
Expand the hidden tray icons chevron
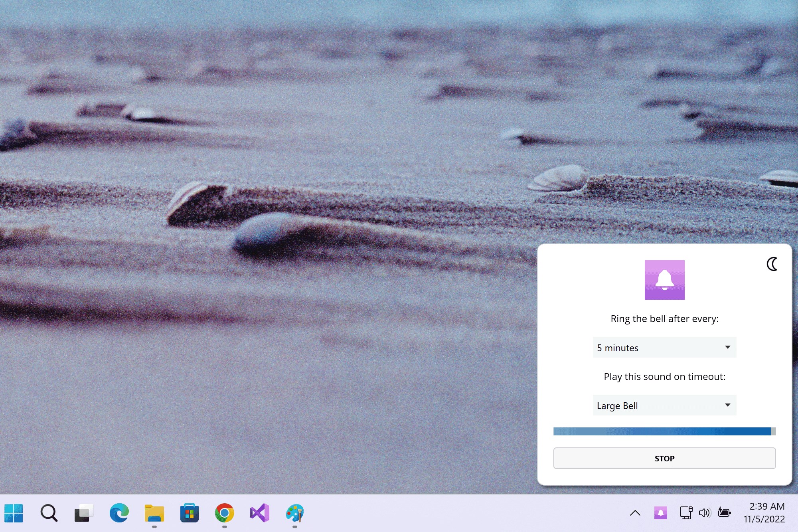point(635,513)
